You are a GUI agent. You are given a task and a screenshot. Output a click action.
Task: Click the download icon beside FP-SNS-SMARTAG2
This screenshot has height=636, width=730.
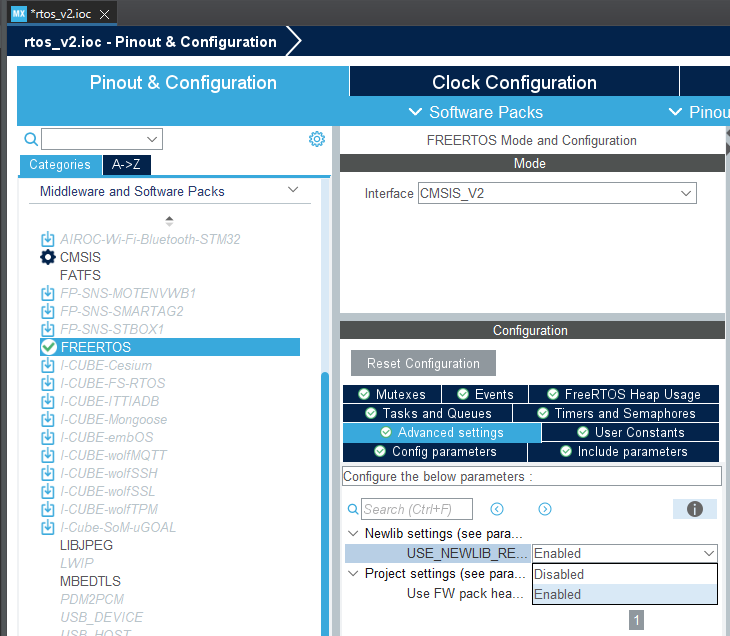click(x=47, y=311)
